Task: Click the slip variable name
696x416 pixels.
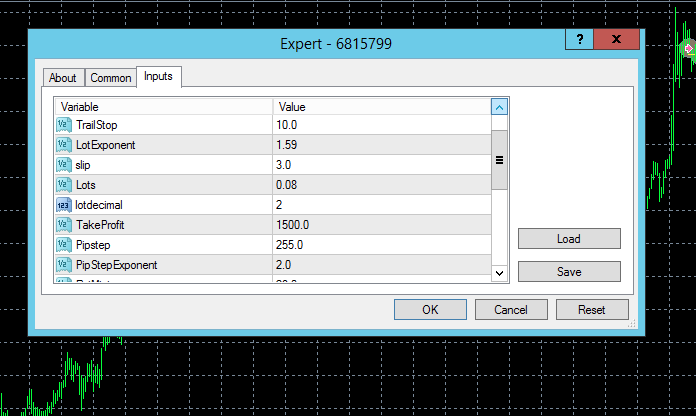Action: (83, 165)
